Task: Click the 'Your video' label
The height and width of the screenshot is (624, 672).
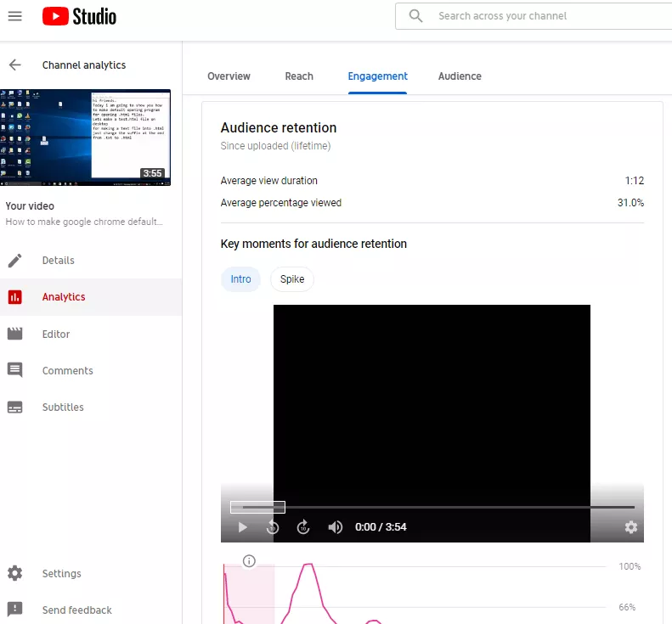Action: pyautogui.click(x=30, y=206)
